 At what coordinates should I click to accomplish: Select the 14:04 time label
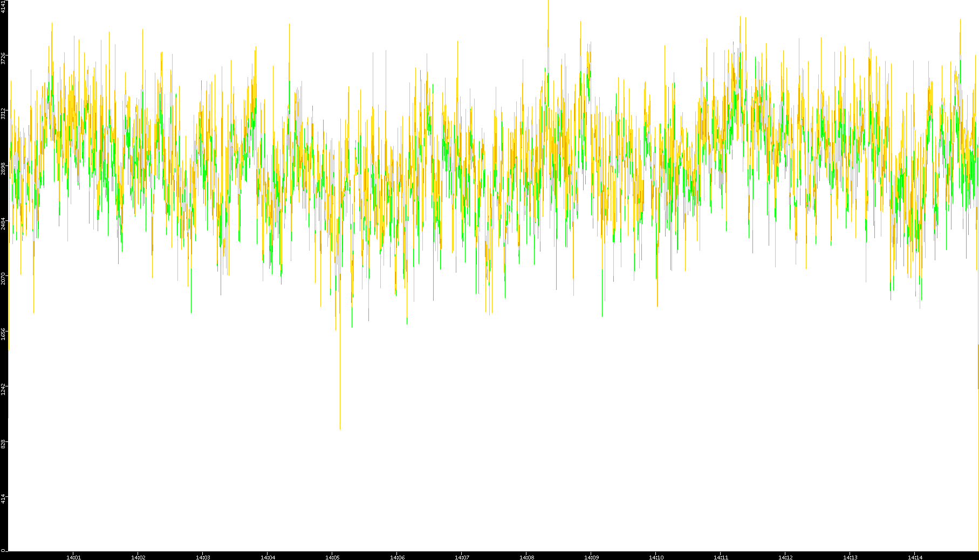coord(268,557)
